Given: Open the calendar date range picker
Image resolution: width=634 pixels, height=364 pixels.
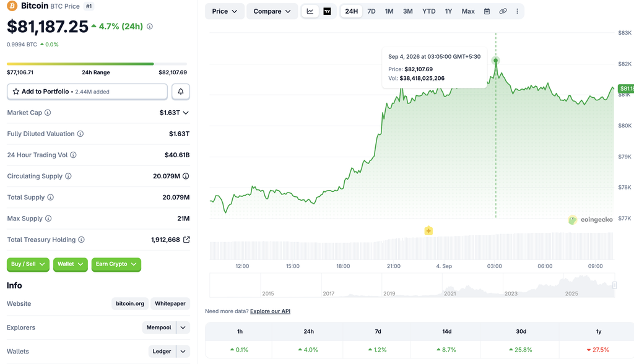Looking at the screenshot, I should [x=487, y=11].
